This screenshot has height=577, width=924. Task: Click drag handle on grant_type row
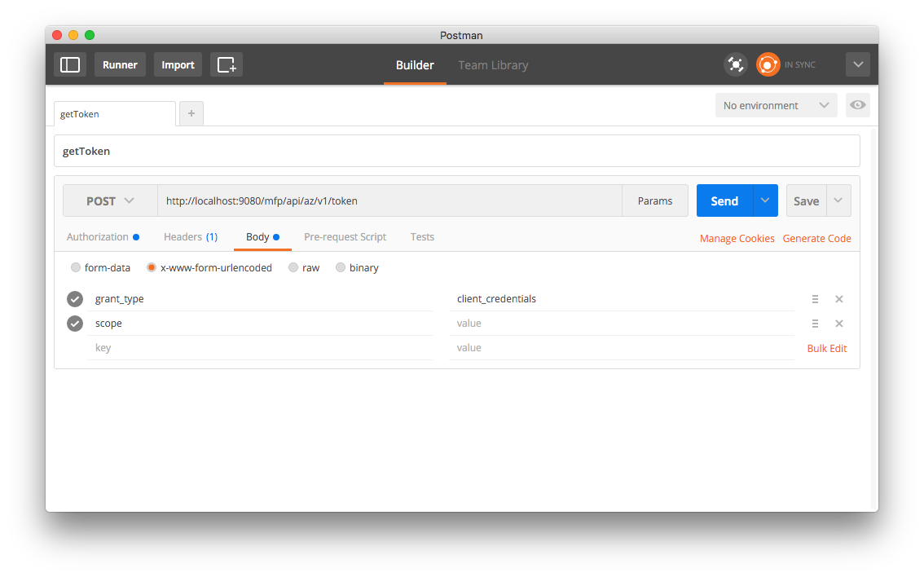coord(815,299)
